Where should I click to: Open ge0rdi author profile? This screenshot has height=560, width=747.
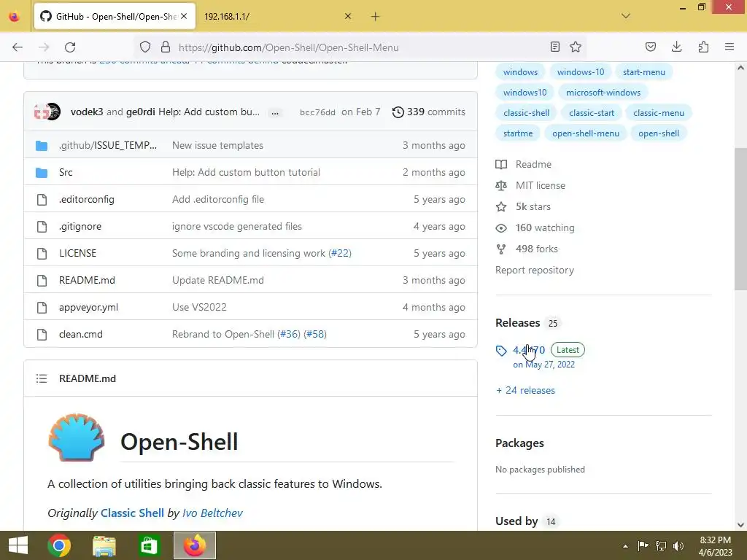[x=141, y=112]
